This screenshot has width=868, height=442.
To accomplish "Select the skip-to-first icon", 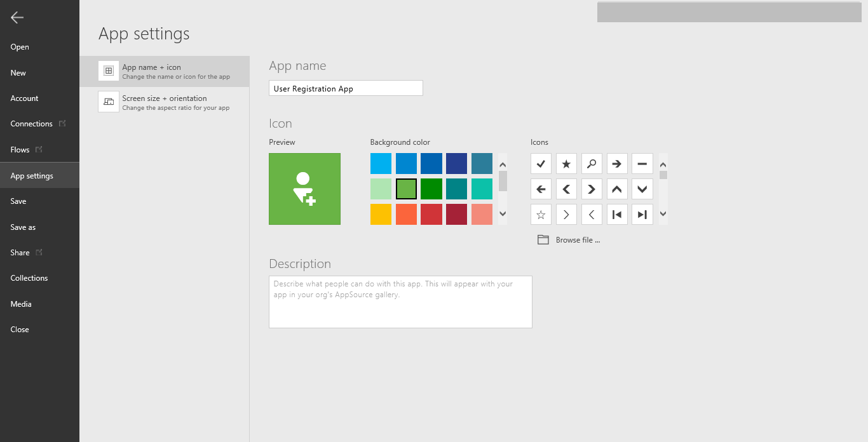I will pyautogui.click(x=617, y=215).
